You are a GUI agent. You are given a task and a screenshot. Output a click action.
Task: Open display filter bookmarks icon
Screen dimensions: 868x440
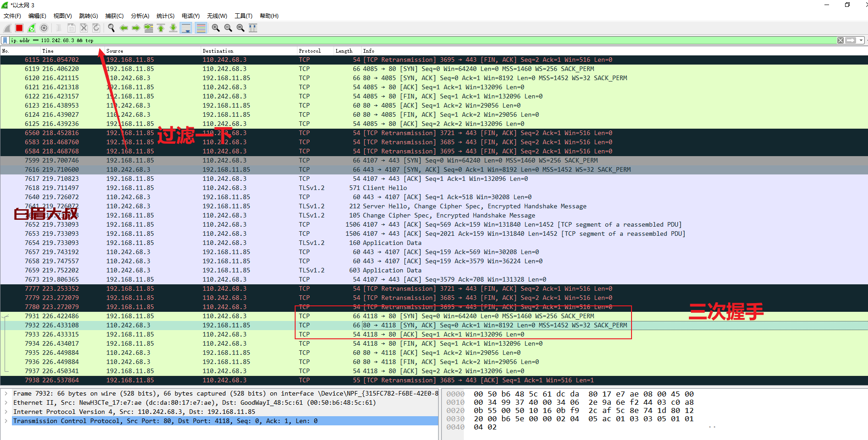pos(5,40)
